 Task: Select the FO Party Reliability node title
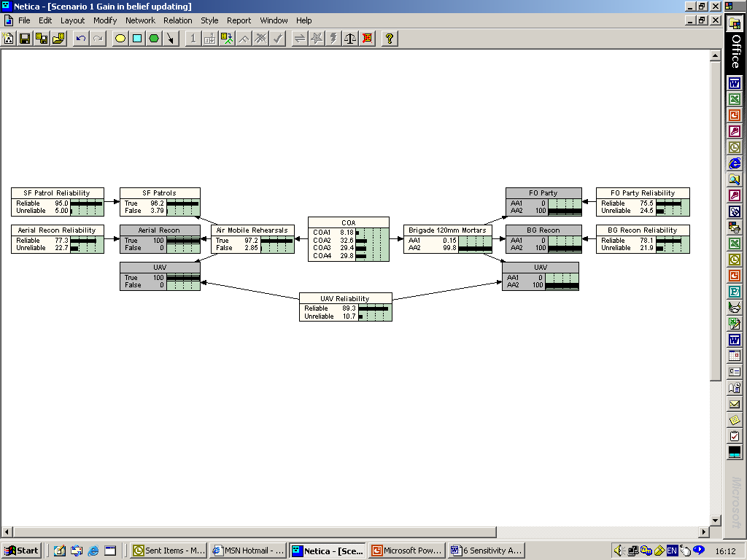pyautogui.click(x=643, y=192)
